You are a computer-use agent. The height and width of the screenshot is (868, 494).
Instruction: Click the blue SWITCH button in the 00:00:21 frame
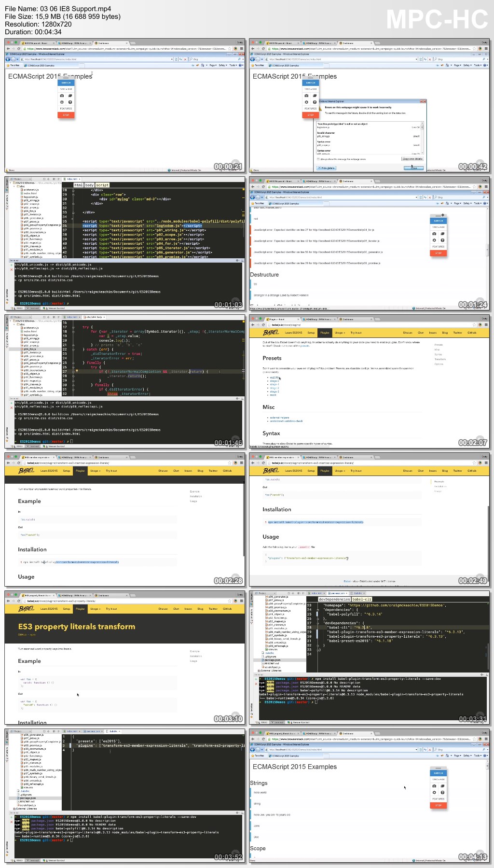coord(66,83)
